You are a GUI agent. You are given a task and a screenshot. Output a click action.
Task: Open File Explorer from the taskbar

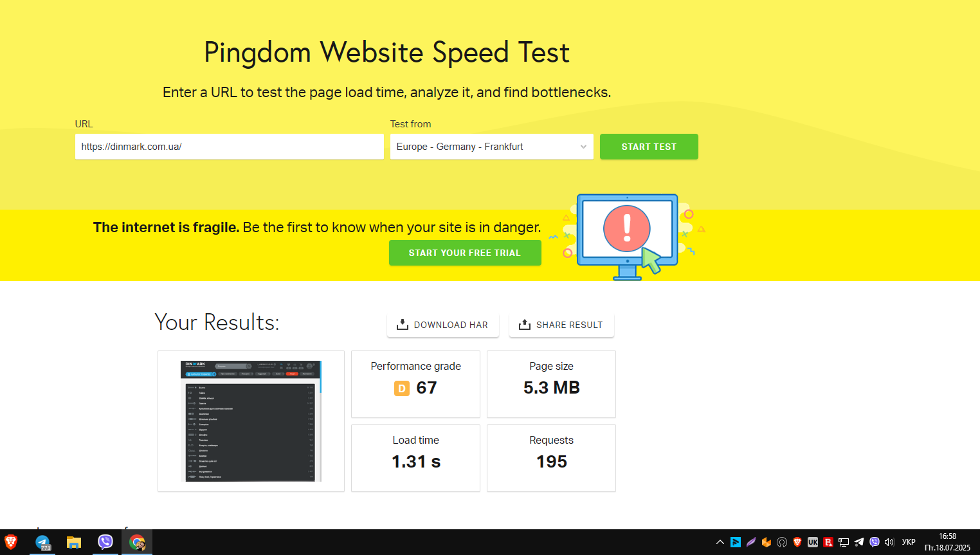point(74,542)
